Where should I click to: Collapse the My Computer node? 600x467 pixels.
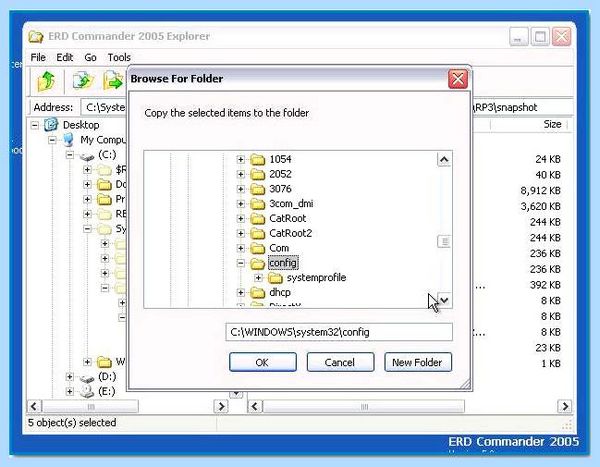(52, 140)
